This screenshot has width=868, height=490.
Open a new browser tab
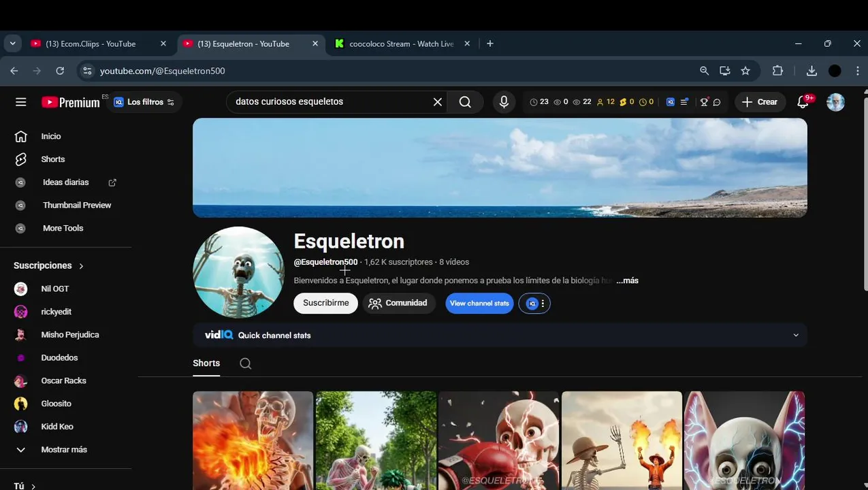(x=489, y=44)
